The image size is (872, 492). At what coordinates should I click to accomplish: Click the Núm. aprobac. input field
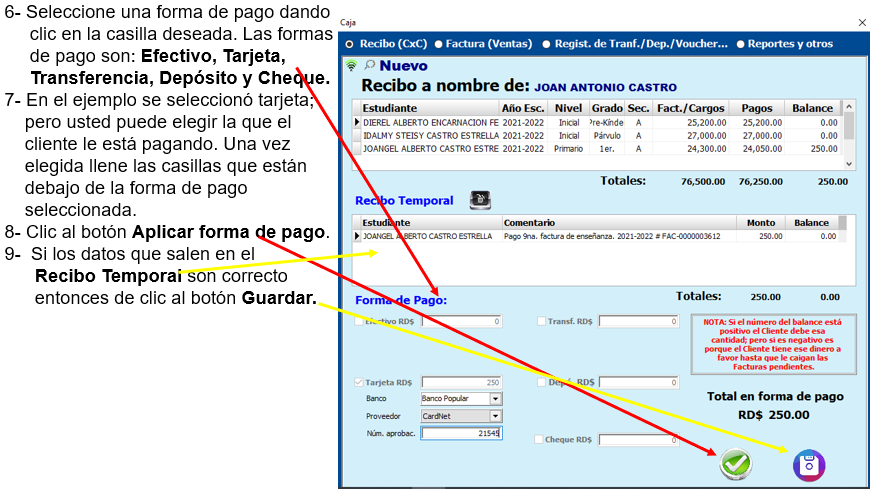(x=460, y=433)
